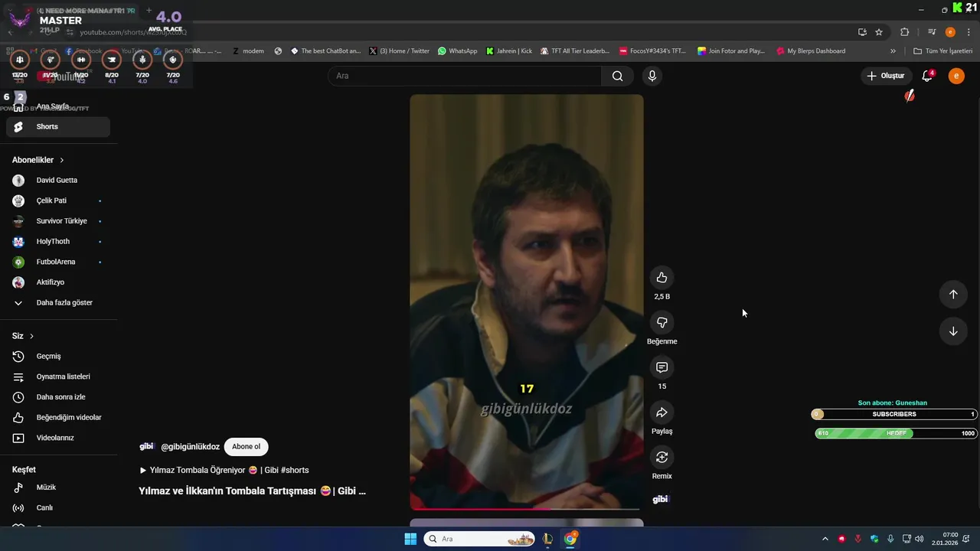Share the short using the Paylaş icon

[x=661, y=412]
